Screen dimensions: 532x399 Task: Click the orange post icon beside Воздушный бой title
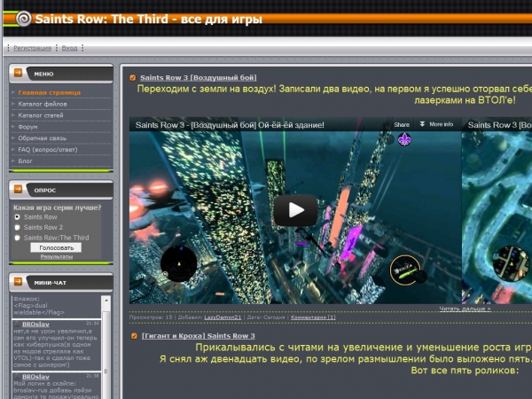(x=133, y=78)
